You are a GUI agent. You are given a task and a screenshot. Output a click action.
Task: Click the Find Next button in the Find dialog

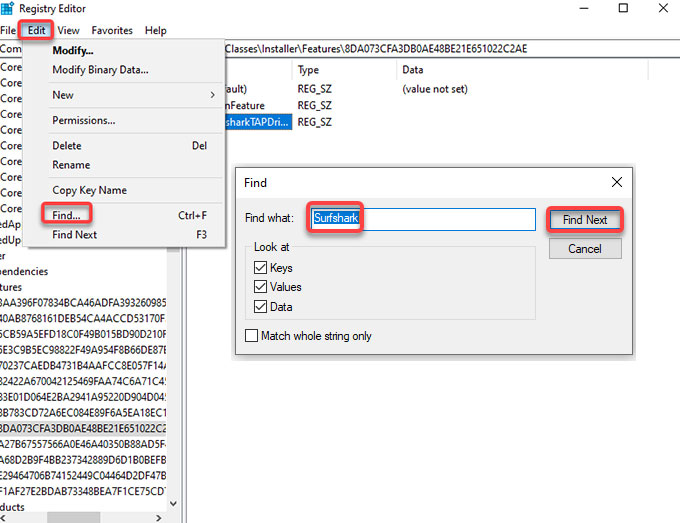[585, 220]
